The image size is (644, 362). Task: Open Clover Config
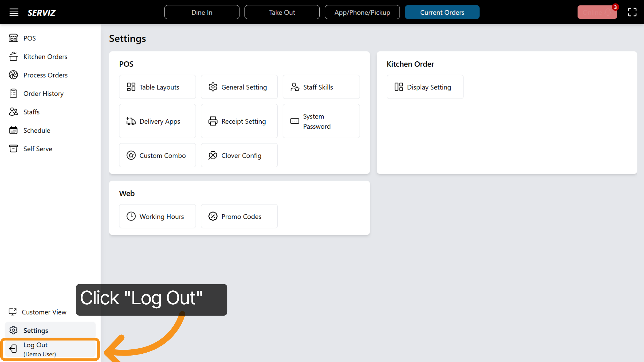[239, 155]
